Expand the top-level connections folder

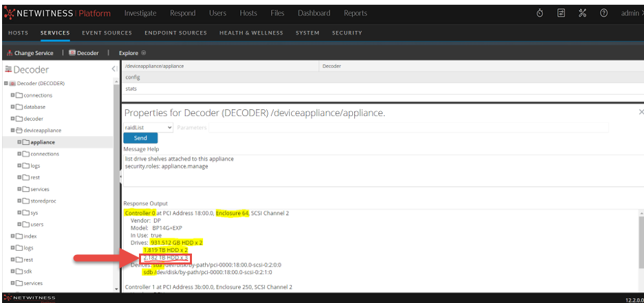(13, 95)
